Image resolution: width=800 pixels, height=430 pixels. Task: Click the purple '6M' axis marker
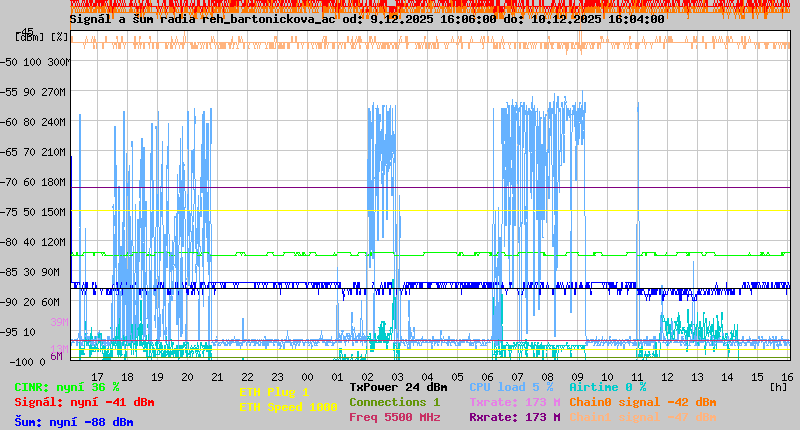[56, 356]
